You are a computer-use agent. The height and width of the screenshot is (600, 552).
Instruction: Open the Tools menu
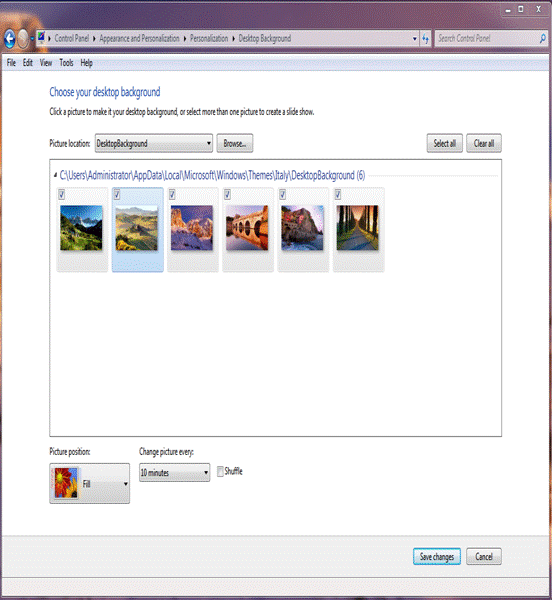coord(66,63)
